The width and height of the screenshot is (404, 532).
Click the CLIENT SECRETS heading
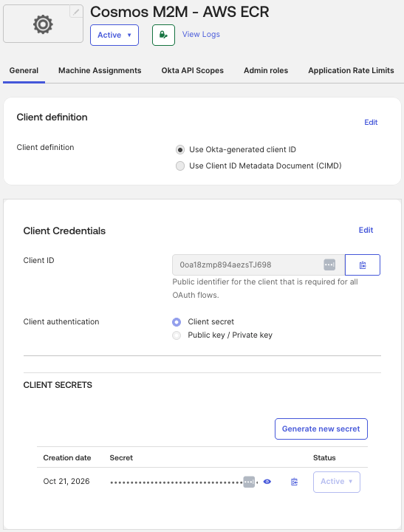58,385
